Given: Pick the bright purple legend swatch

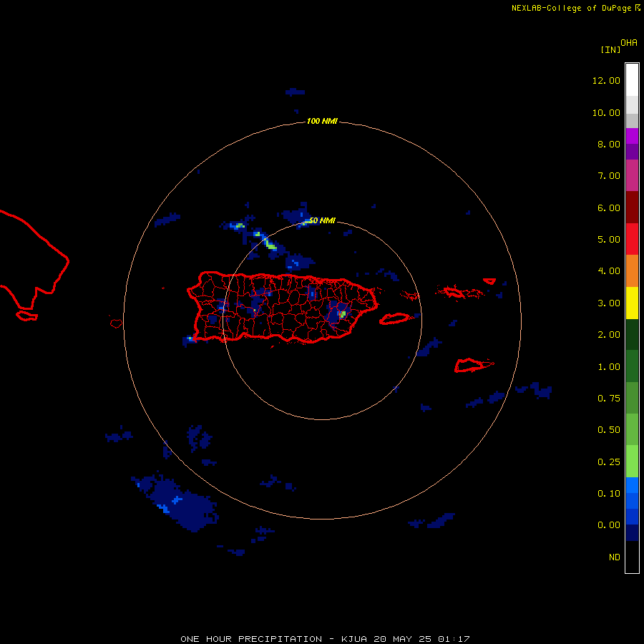Looking at the screenshot, I should (x=632, y=136).
